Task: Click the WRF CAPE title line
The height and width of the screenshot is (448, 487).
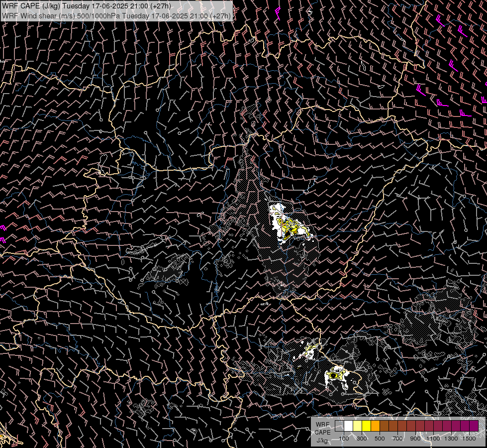Action: 86,6
